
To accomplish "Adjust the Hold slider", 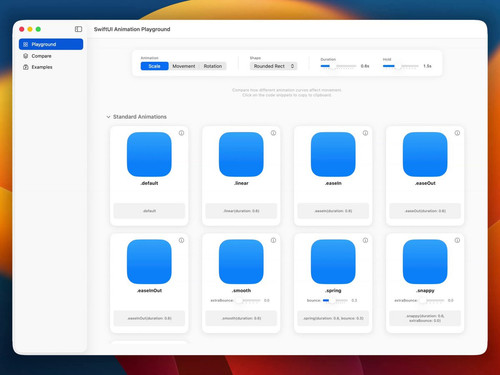I will pos(401,66).
